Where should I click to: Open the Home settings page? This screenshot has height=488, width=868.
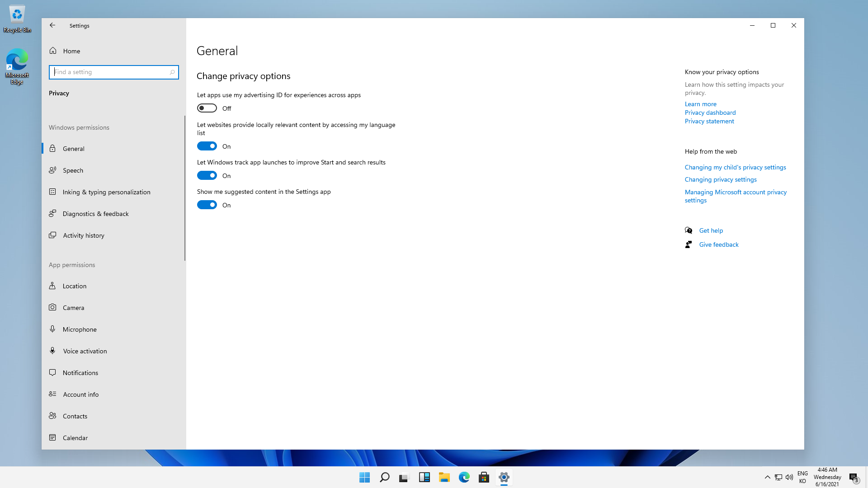click(x=71, y=51)
